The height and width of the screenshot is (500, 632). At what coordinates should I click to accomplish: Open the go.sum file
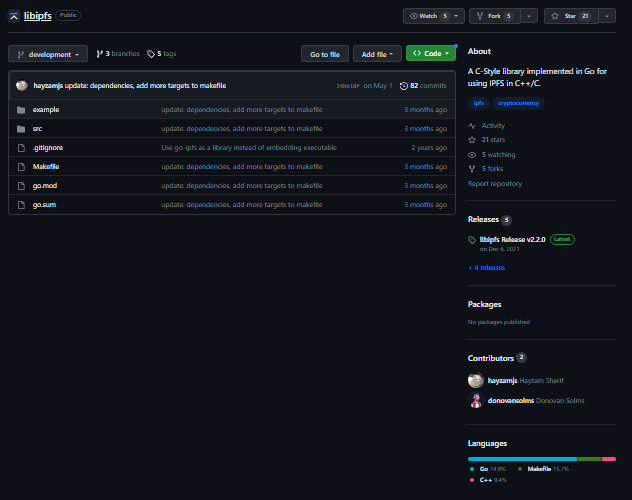pyautogui.click(x=44, y=205)
